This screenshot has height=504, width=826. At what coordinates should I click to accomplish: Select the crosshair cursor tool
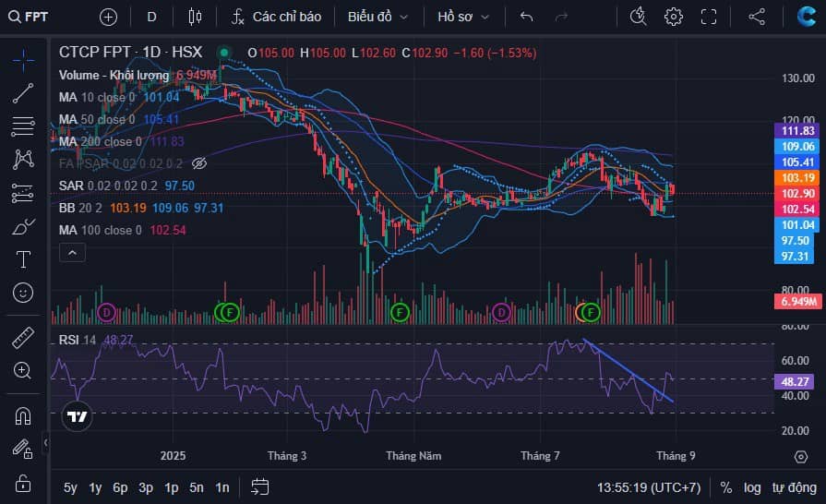tap(23, 61)
